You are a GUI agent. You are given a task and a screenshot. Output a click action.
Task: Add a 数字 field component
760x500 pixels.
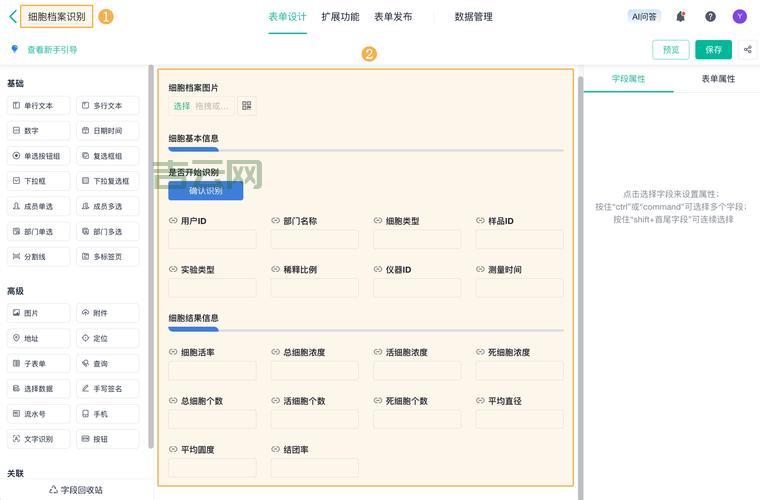38,131
